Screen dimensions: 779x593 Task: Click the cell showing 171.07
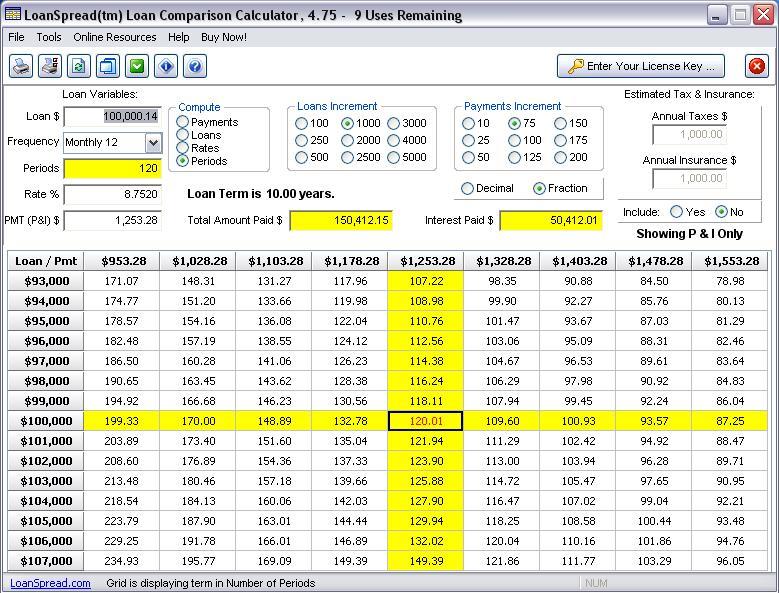(x=122, y=281)
